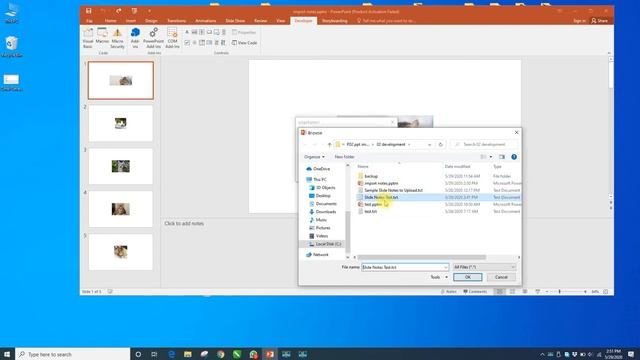Image resolution: width=640 pixels, height=360 pixels.
Task: Open the notification center icon
Action: 631,354
